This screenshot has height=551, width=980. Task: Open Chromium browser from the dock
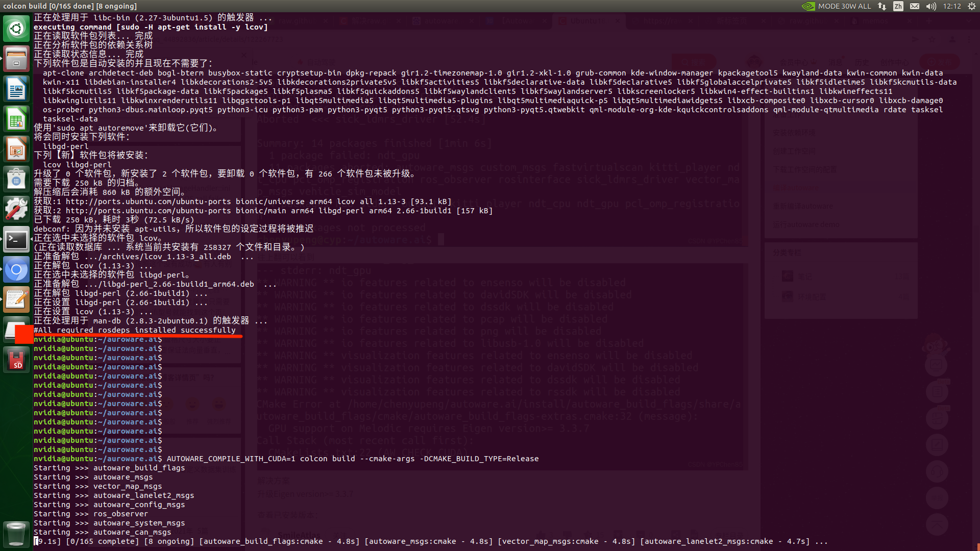(16, 269)
